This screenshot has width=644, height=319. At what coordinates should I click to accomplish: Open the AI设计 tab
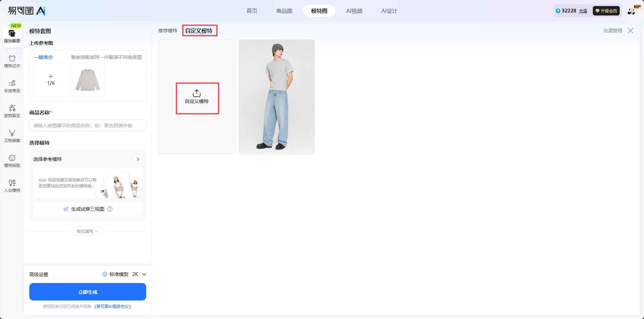coord(389,11)
